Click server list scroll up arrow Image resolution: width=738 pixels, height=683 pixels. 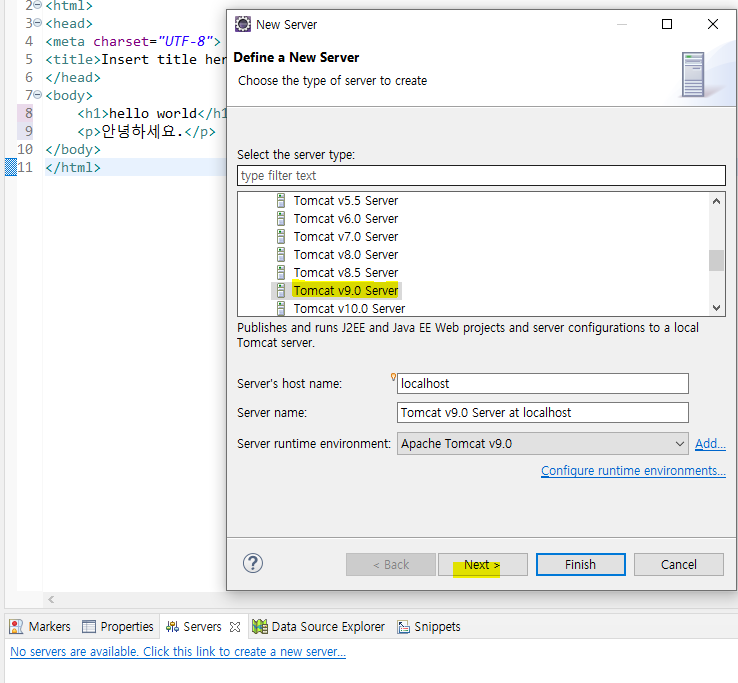[716, 201]
